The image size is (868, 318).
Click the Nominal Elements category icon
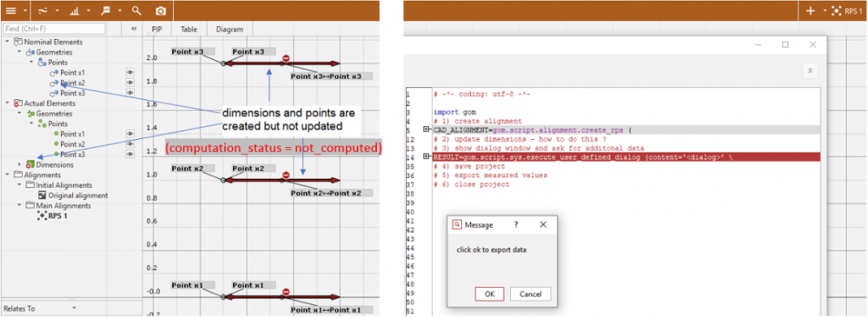click(x=17, y=42)
